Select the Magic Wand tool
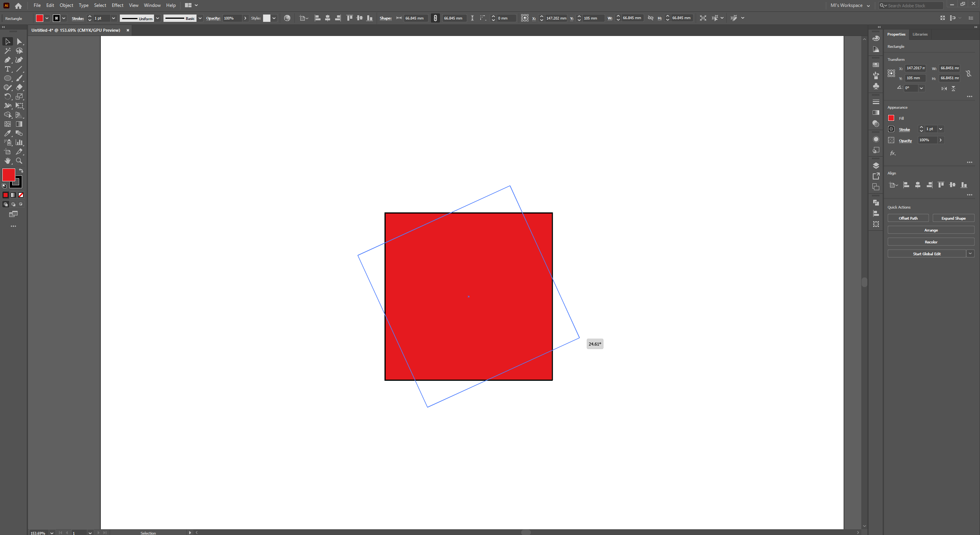The image size is (980, 535). click(x=7, y=51)
